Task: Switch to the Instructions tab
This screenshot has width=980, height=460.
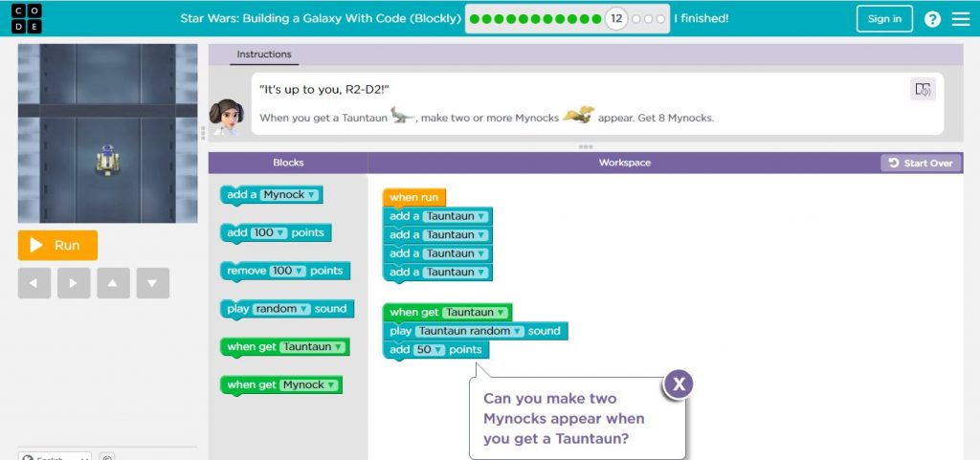Action: click(264, 55)
